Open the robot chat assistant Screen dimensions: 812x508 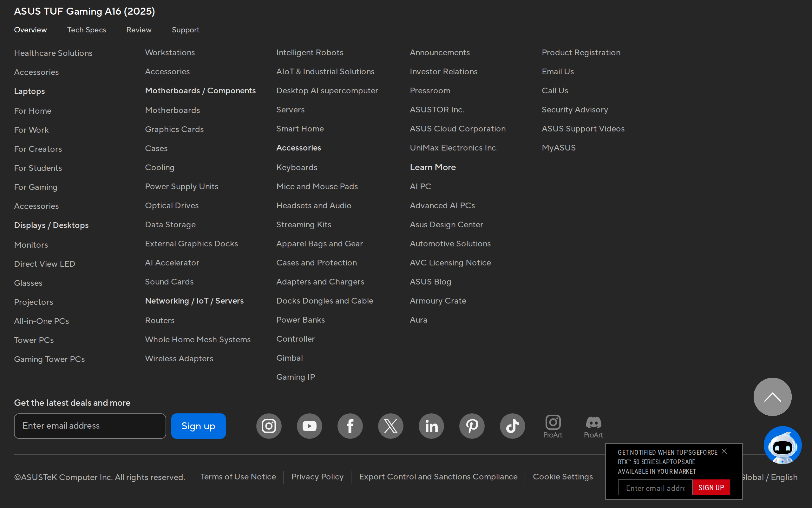tap(783, 445)
